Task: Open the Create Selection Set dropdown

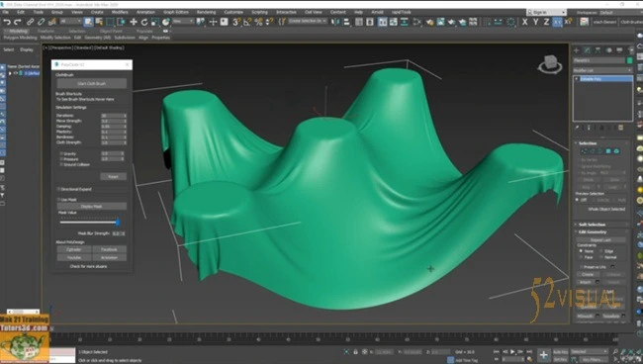Action: click(308, 22)
